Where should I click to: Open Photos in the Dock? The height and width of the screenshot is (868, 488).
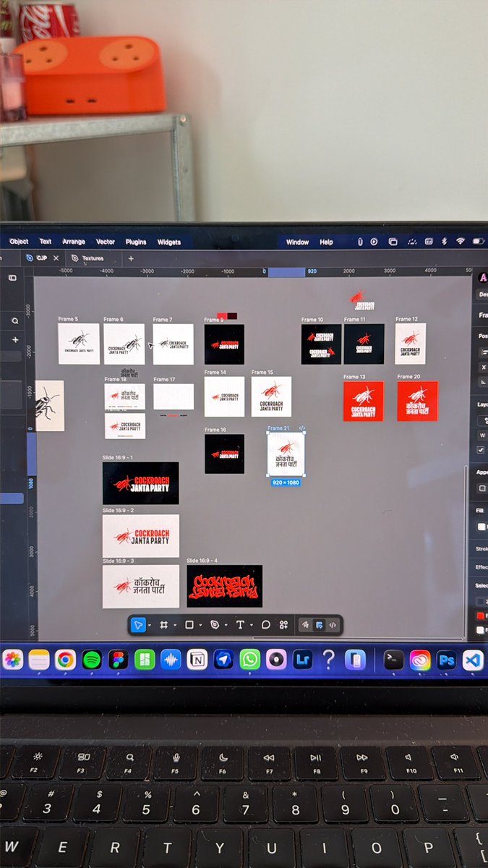(13, 659)
